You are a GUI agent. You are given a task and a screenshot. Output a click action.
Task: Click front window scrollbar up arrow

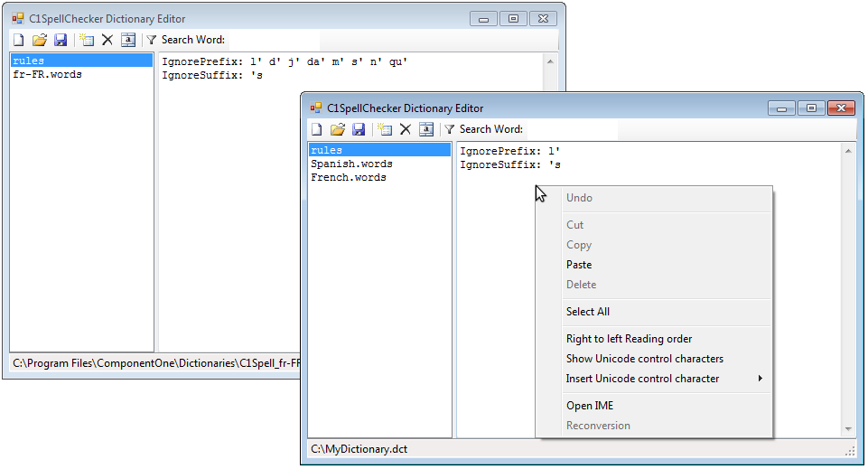(848, 151)
